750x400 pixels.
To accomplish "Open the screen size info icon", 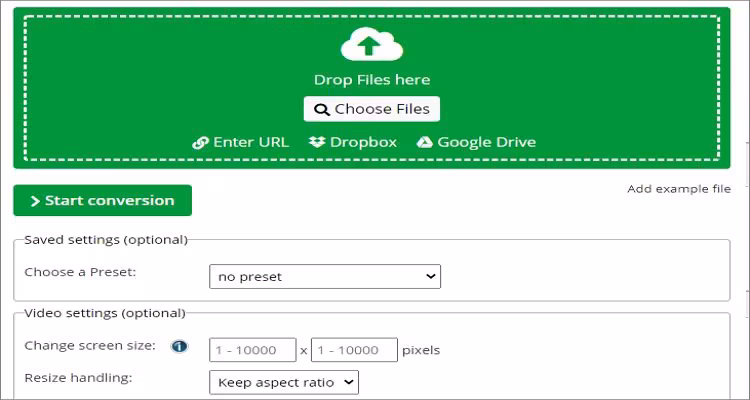I will 179,346.
